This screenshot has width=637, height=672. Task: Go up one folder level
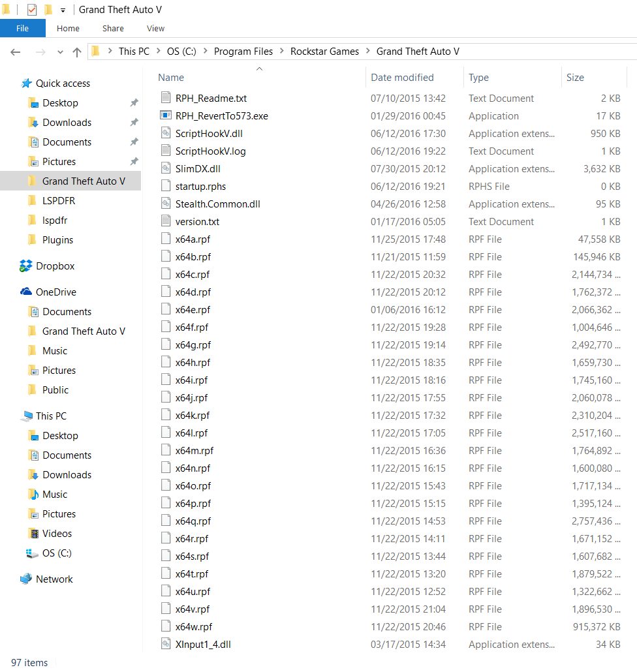pyautogui.click(x=77, y=52)
